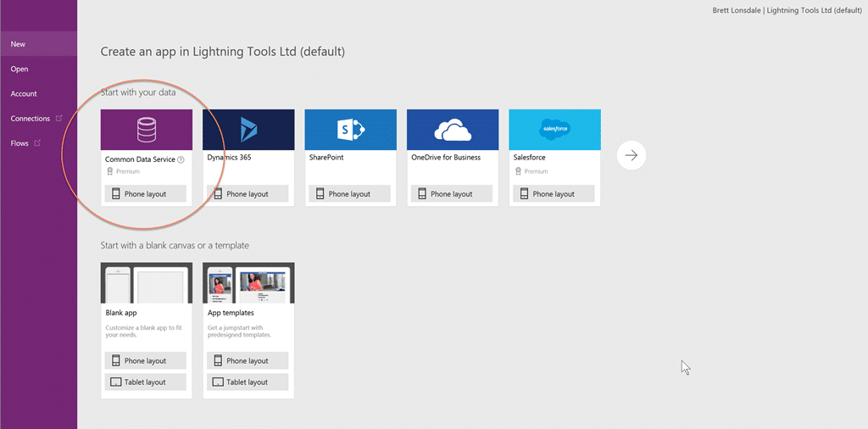Click the App templates title text
Screen dimensions: 868x429
(x=231, y=313)
